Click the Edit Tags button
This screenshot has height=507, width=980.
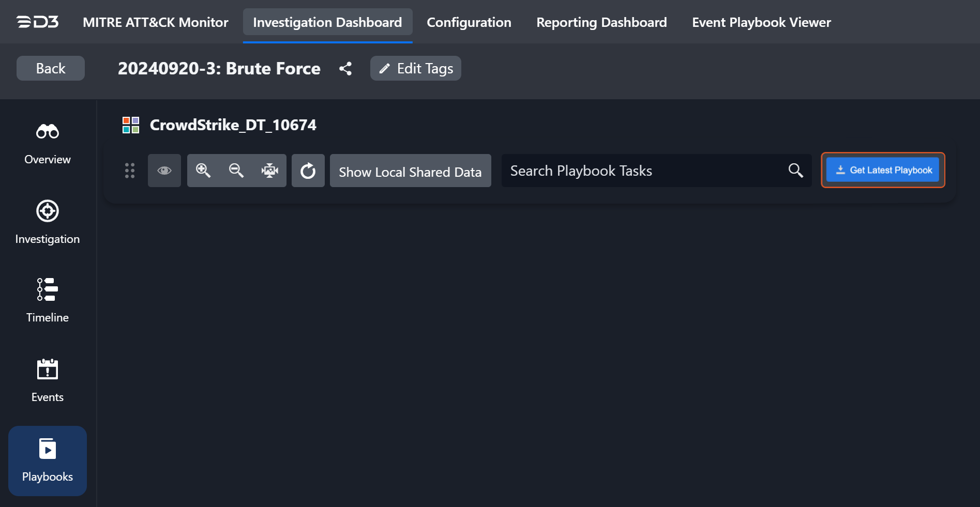416,69
